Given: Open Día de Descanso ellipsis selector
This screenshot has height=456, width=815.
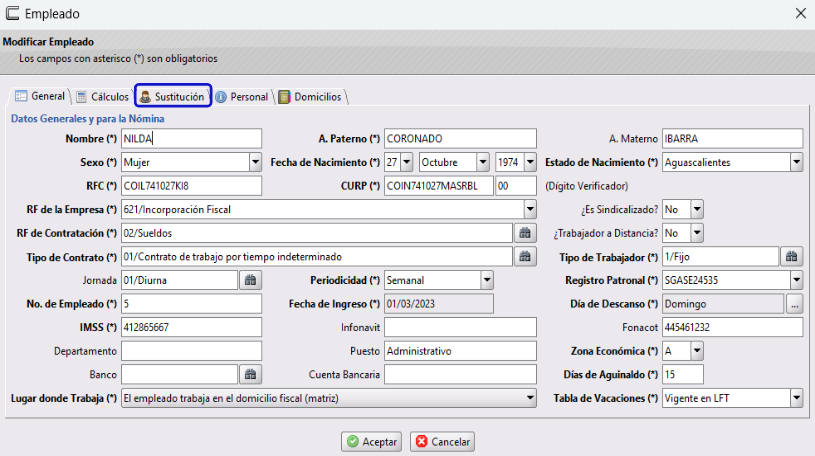Looking at the screenshot, I should [x=794, y=304].
